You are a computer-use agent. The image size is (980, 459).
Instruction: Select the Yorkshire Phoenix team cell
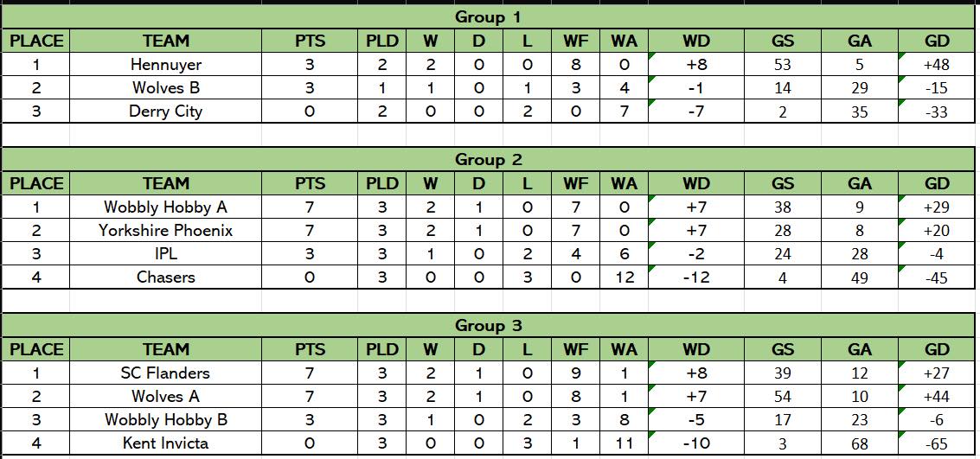[166, 231]
